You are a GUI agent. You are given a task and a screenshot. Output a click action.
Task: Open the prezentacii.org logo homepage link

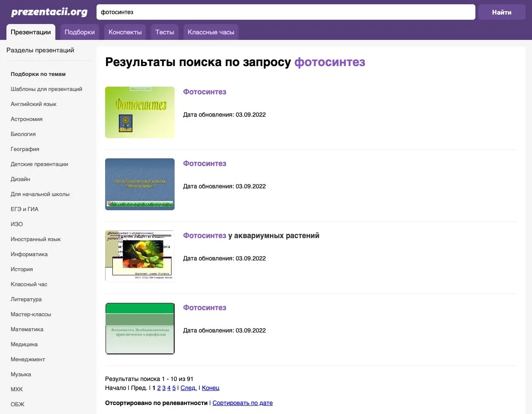click(49, 12)
